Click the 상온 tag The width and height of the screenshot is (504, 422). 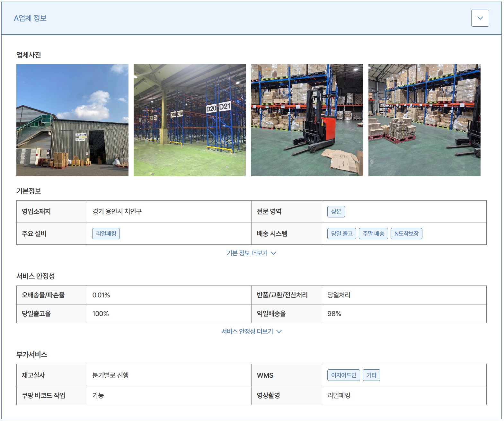[336, 212]
